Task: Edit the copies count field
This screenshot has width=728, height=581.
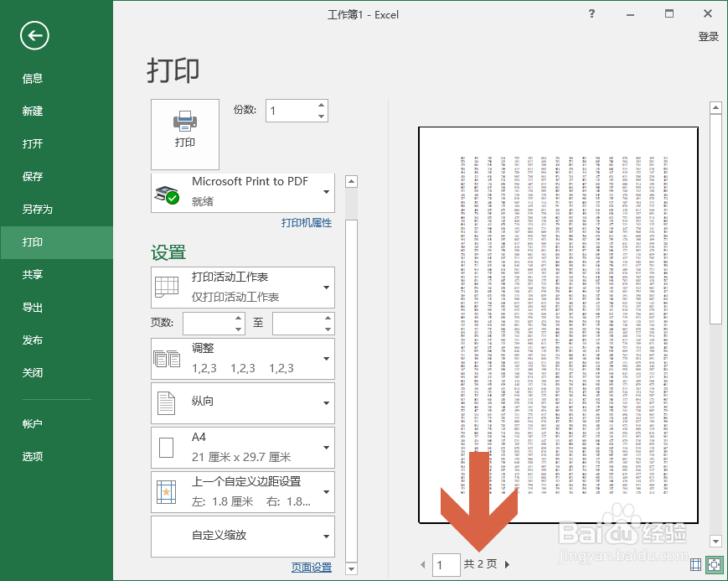Action: tap(292, 111)
